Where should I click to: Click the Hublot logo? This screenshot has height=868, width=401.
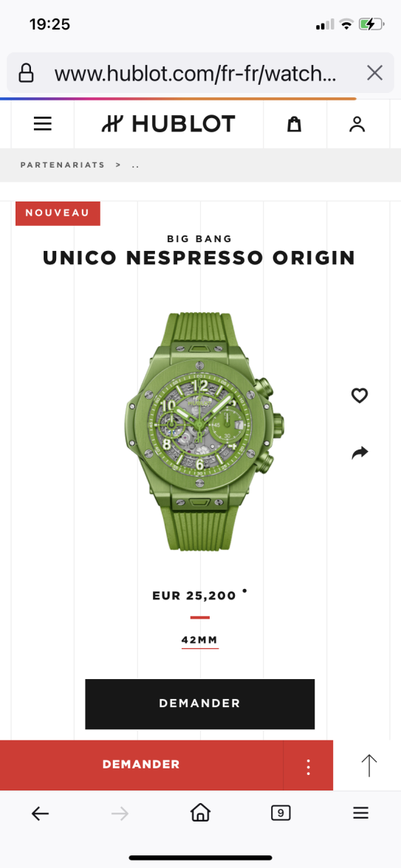tap(168, 124)
